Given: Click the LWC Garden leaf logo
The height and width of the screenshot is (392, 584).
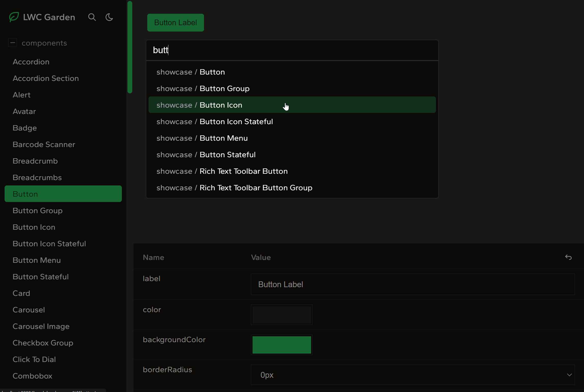Looking at the screenshot, I should (x=14, y=17).
